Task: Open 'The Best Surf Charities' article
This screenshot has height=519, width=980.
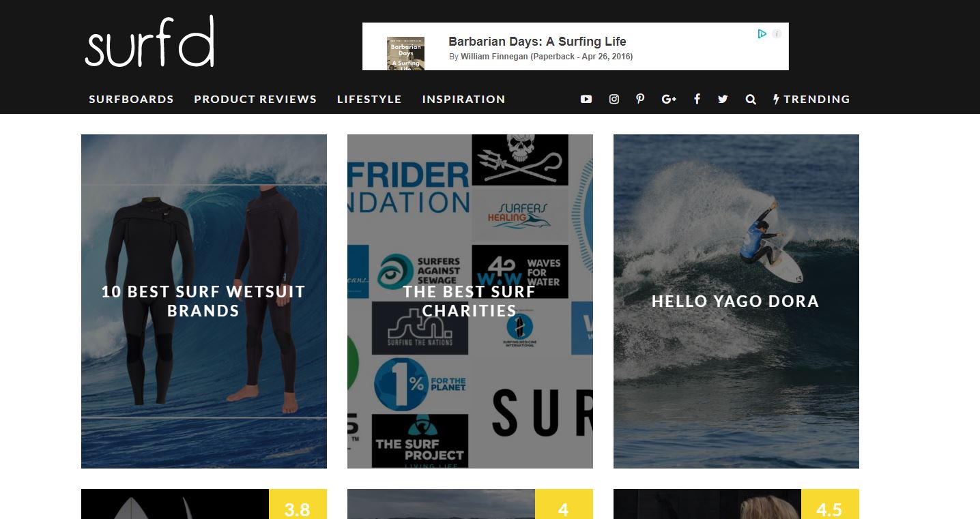Action: [470, 301]
